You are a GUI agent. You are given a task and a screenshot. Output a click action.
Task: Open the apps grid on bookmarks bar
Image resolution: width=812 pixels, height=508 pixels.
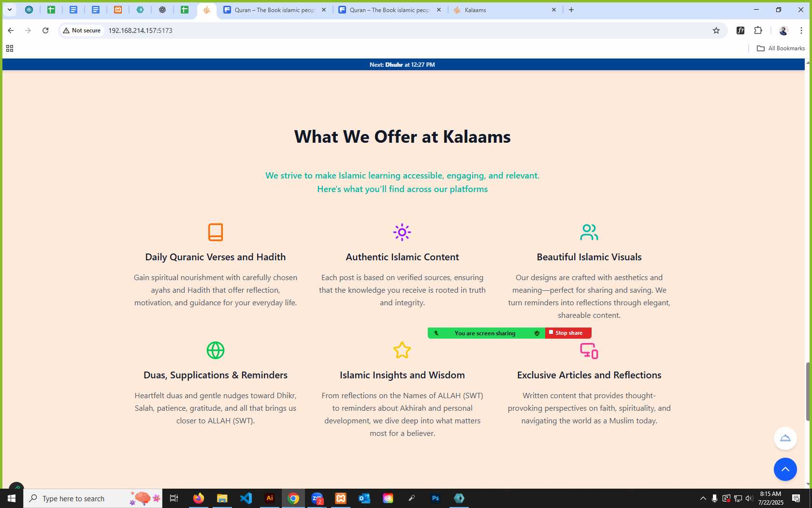point(10,48)
